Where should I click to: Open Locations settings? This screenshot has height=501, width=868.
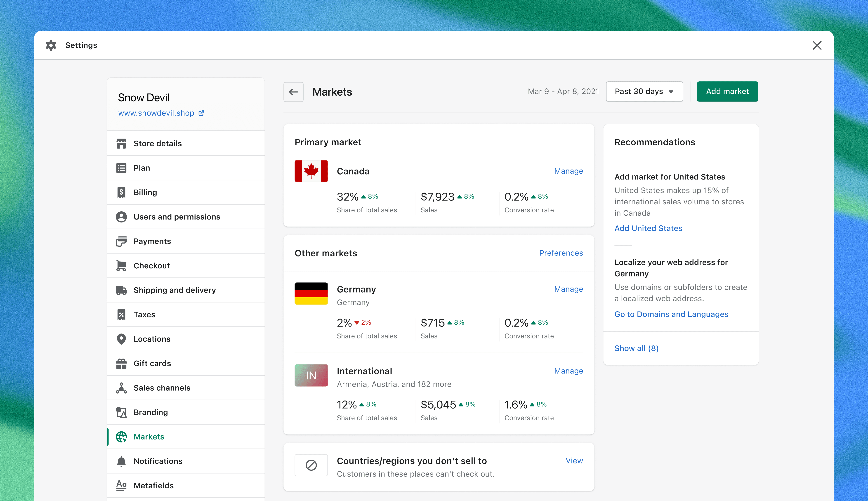[x=186, y=339]
